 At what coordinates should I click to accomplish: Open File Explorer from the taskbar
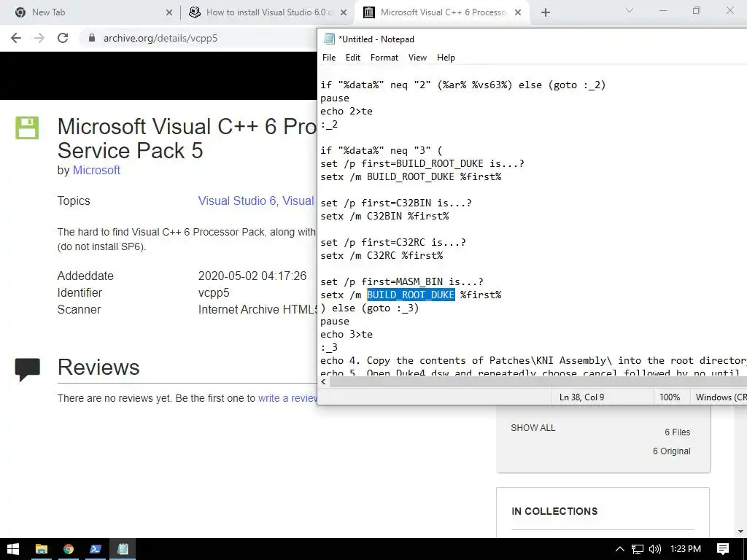pos(42,549)
